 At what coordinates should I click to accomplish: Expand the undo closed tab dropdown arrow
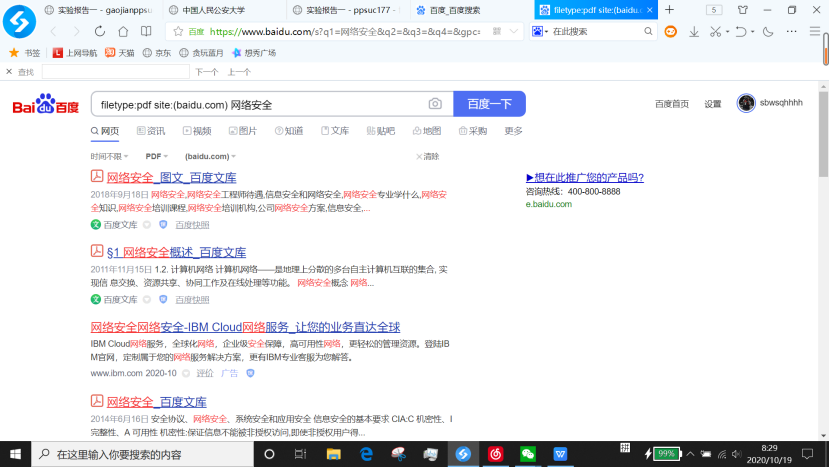point(752,32)
